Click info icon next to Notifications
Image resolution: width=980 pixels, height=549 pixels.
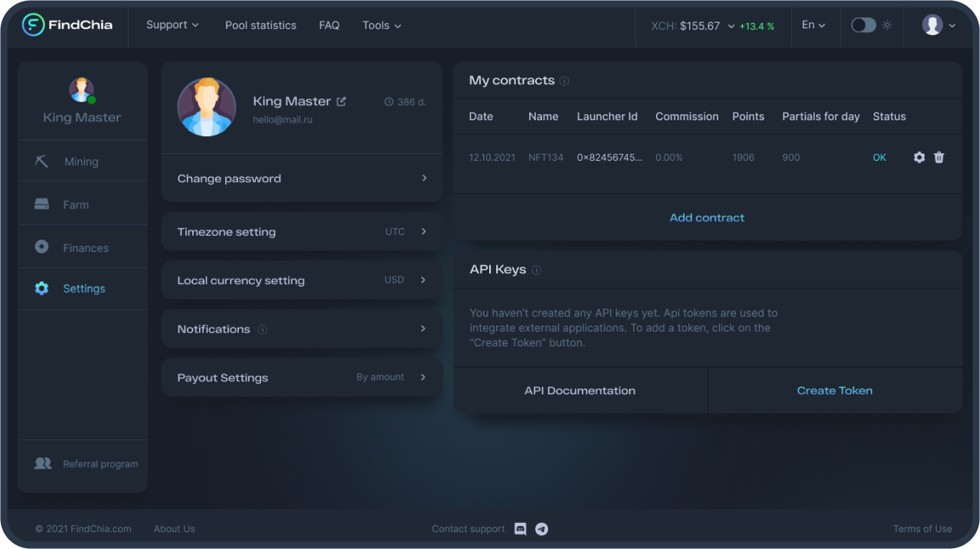[263, 329]
